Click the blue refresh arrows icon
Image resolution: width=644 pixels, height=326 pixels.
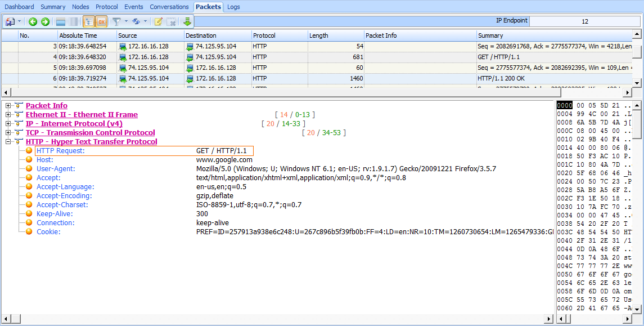[x=136, y=22]
